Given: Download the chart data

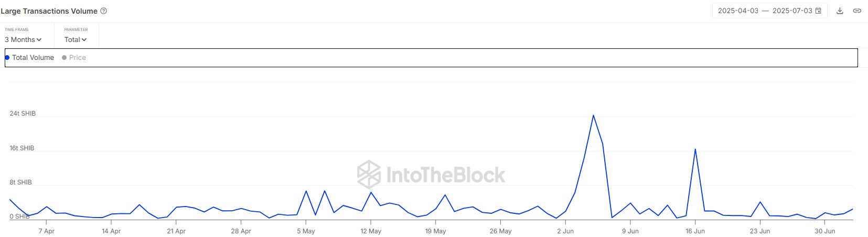Looking at the screenshot, I should [x=840, y=11].
